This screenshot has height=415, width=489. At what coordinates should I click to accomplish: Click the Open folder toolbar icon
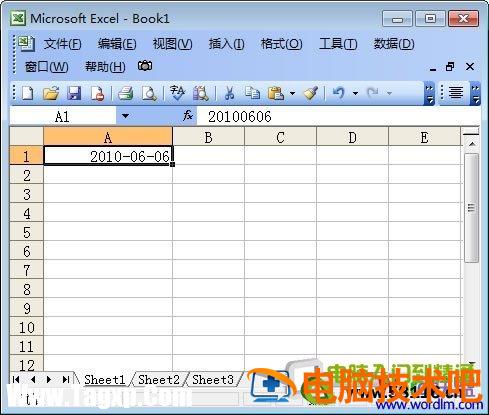coord(51,93)
